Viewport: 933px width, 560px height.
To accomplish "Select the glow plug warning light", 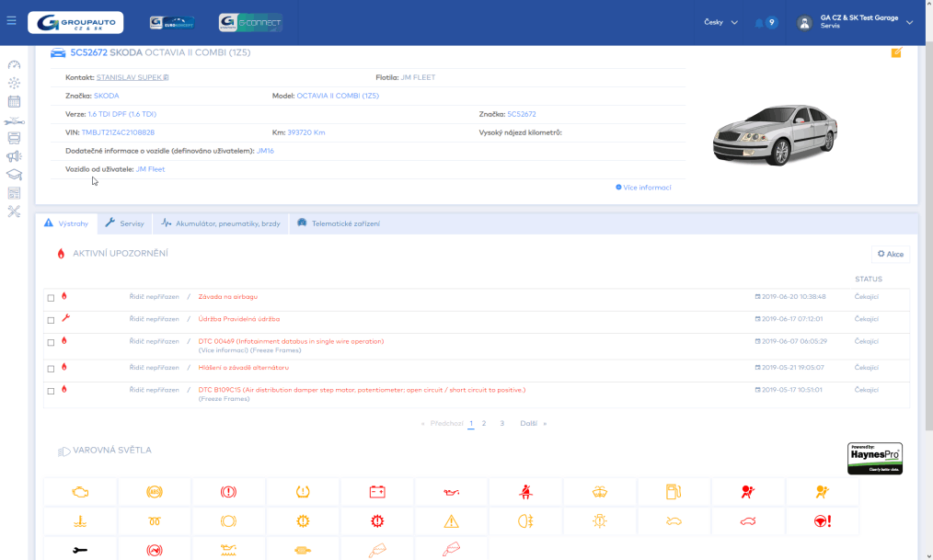I will (x=154, y=521).
